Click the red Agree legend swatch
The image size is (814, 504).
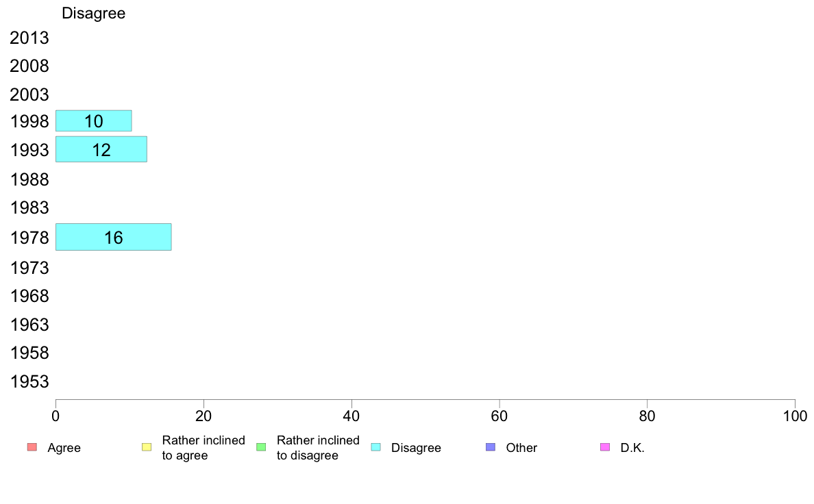(32, 447)
